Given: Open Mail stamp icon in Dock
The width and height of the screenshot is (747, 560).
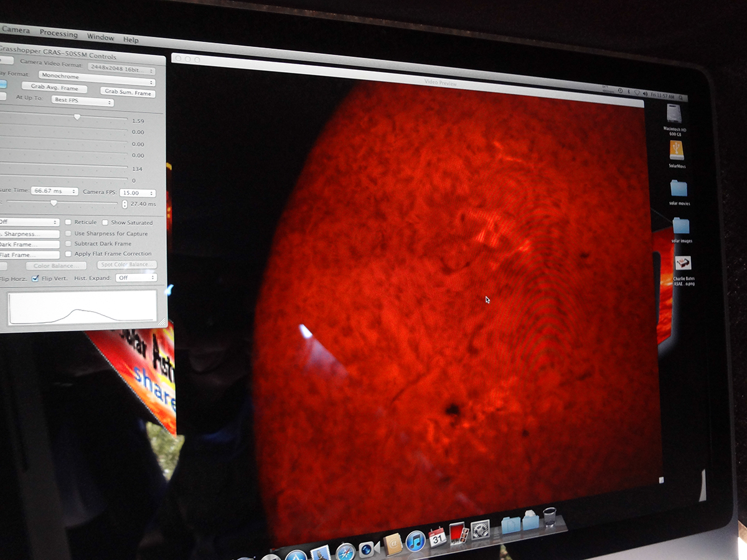Looking at the screenshot, I should (319, 554).
